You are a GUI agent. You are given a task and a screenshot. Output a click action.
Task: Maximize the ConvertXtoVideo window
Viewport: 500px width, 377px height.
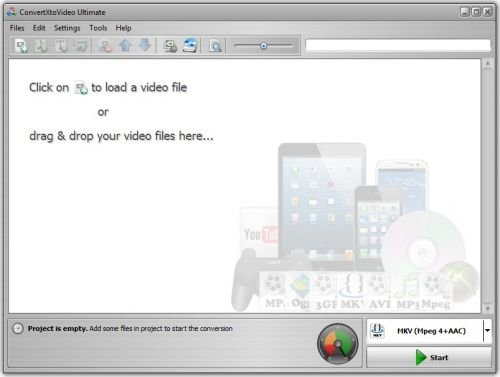(476, 12)
